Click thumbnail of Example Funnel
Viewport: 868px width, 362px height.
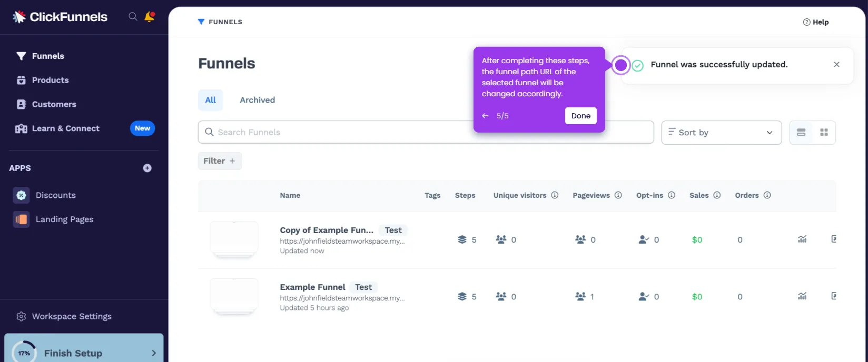(234, 297)
